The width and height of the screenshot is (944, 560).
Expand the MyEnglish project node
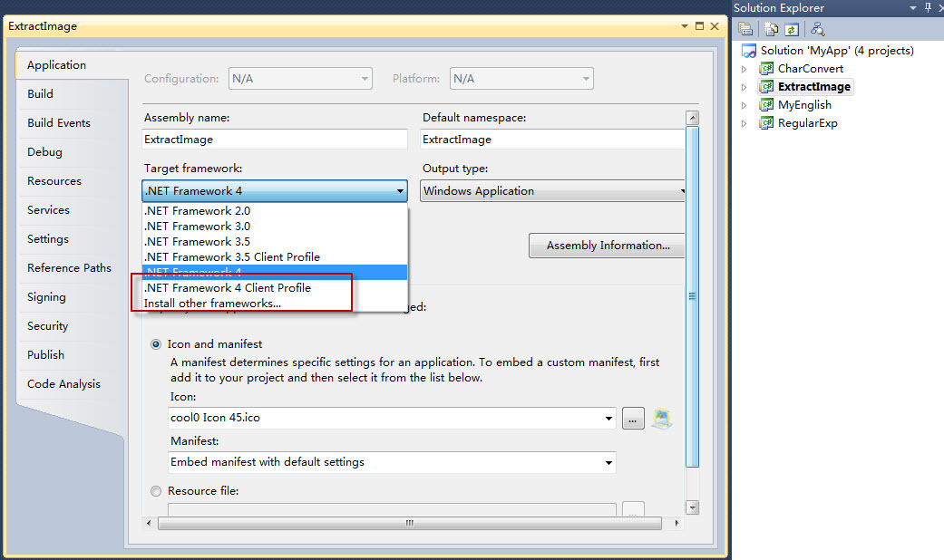[744, 105]
